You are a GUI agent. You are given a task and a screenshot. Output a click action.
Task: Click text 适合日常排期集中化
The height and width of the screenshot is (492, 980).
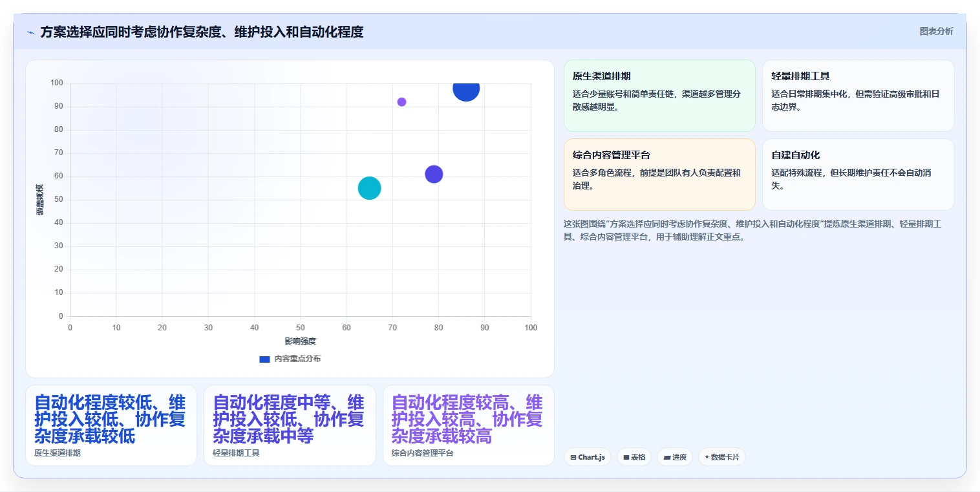click(x=855, y=100)
